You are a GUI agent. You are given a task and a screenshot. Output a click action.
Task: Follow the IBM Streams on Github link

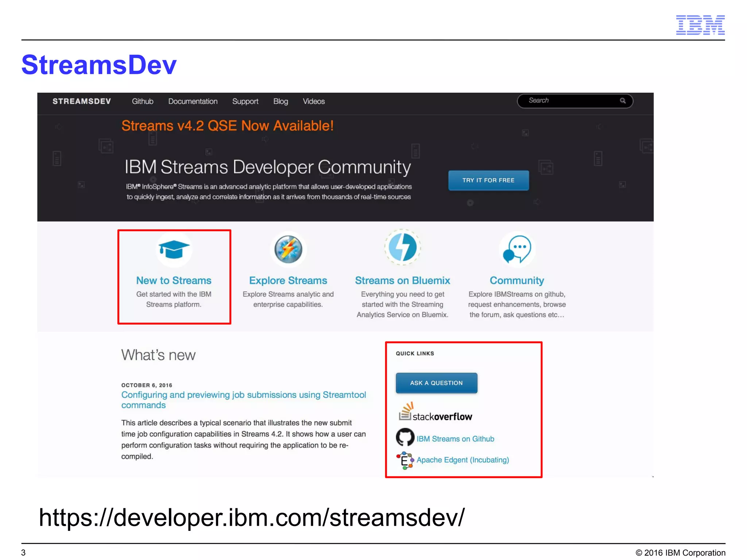[455, 439]
